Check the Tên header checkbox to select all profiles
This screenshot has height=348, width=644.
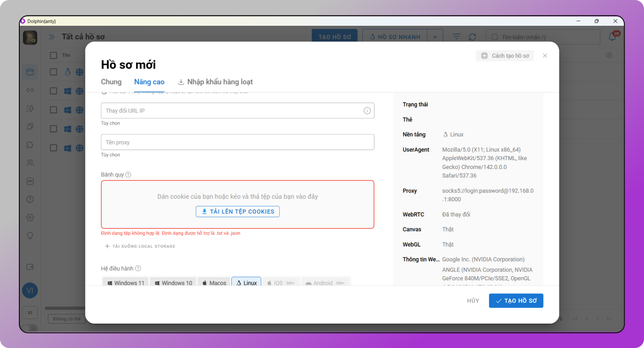point(53,55)
